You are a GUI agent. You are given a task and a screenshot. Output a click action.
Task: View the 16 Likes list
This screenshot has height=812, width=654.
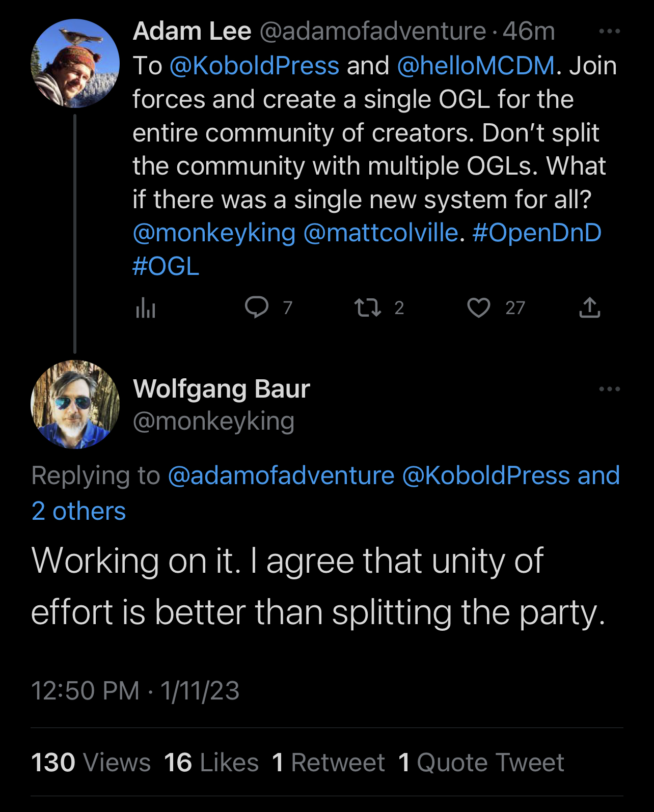[x=211, y=763]
